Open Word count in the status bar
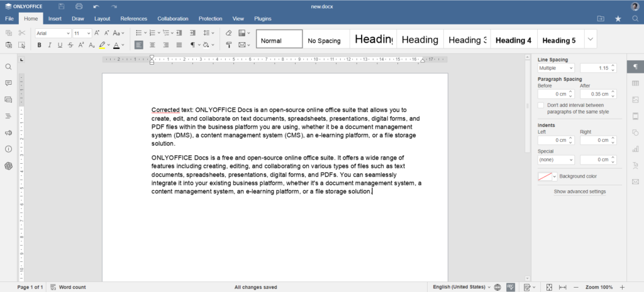The image size is (644, 292). tap(68, 287)
